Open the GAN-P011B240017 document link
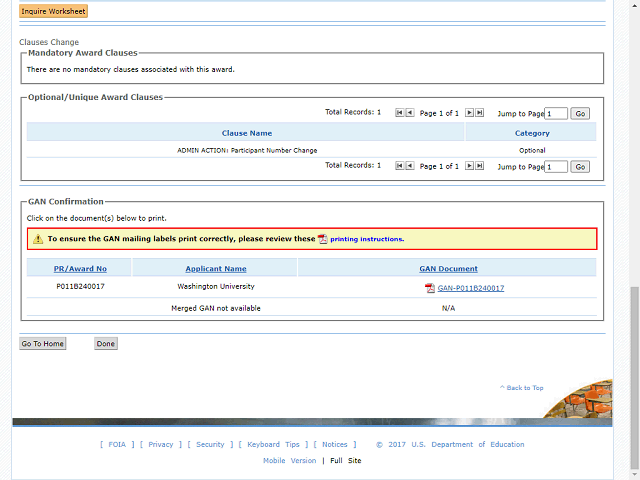640x480 pixels. (x=471, y=288)
